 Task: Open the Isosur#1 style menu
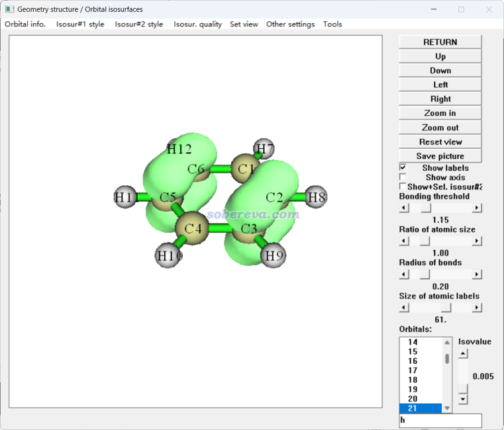[80, 24]
